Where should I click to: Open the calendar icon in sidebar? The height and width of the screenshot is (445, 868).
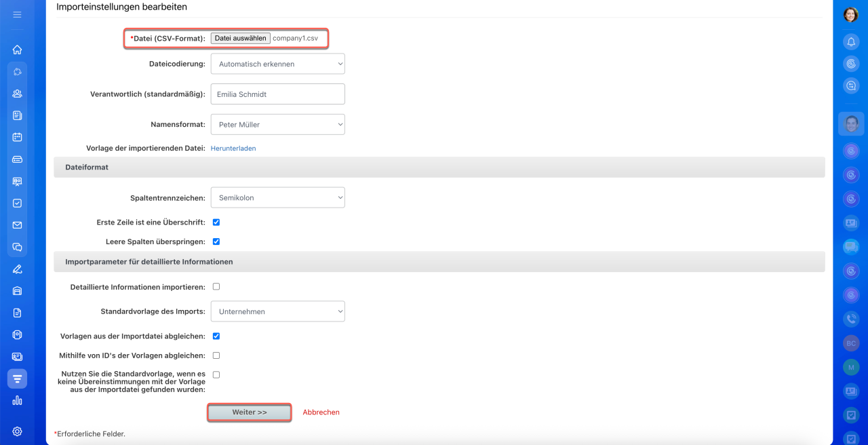tap(17, 137)
